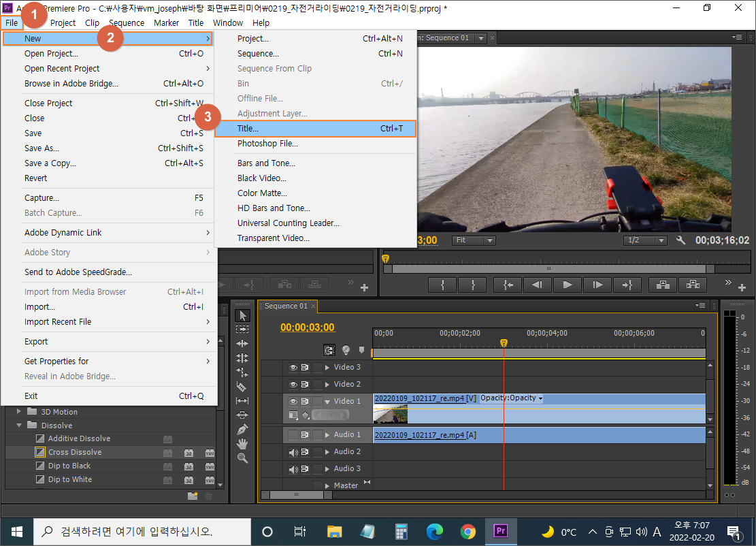
Task: Click Go to In point button
Action: tap(508, 285)
